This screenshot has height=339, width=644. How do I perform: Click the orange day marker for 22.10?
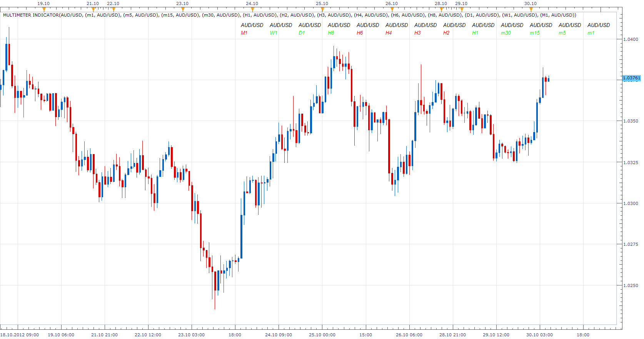pyautogui.click(x=113, y=9)
